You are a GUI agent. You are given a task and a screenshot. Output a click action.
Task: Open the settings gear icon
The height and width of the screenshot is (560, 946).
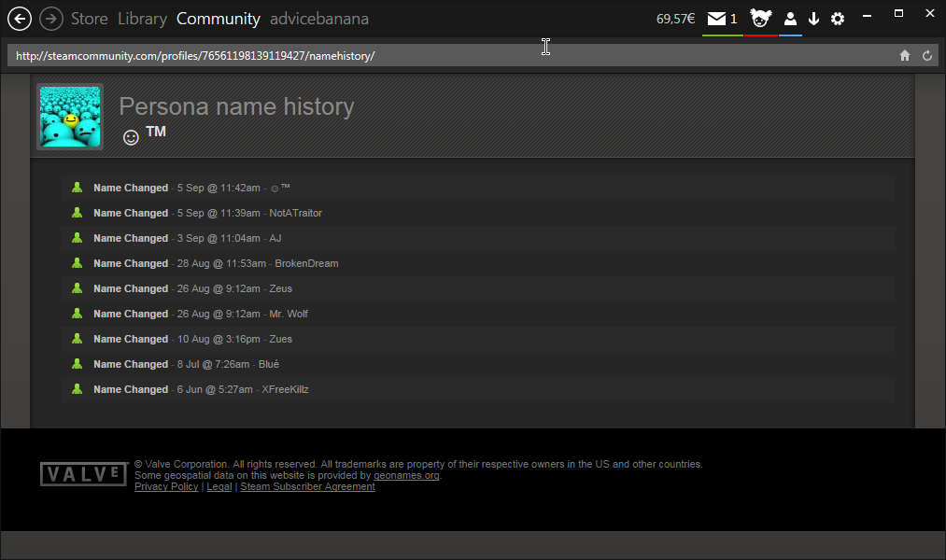coord(838,19)
